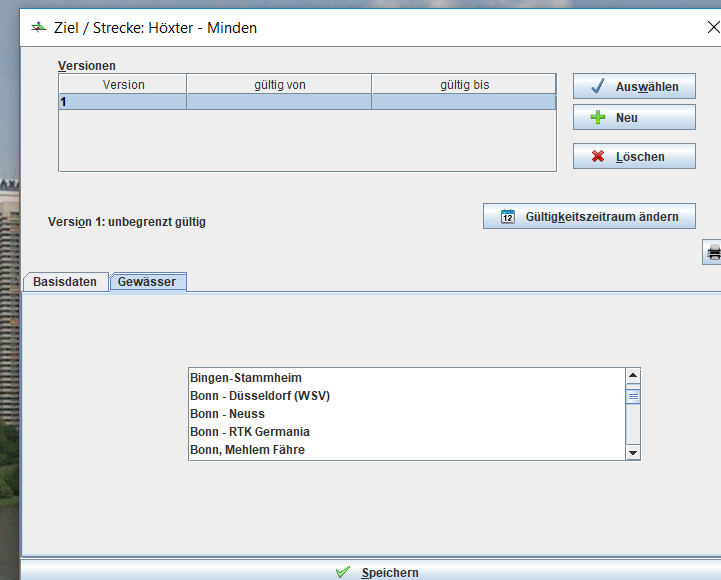
Task: Select Bonn, Mehlem Fähre entry
Action: [247, 450]
